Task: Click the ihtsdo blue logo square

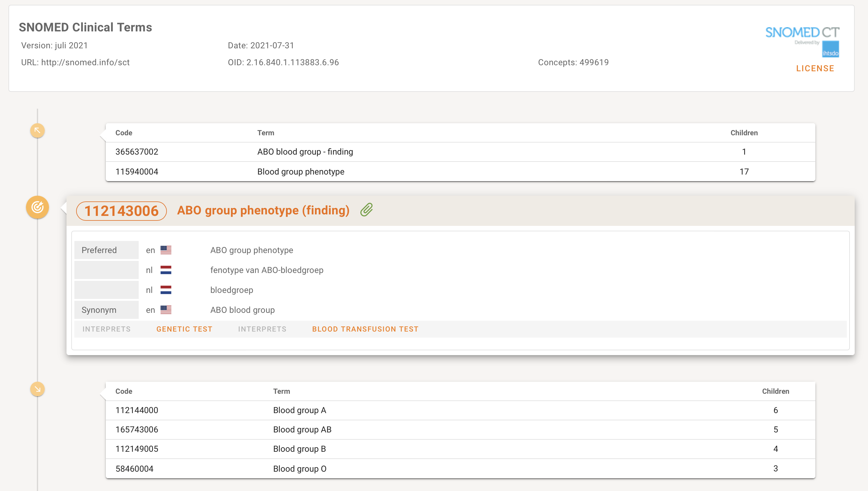Action: (830, 49)
